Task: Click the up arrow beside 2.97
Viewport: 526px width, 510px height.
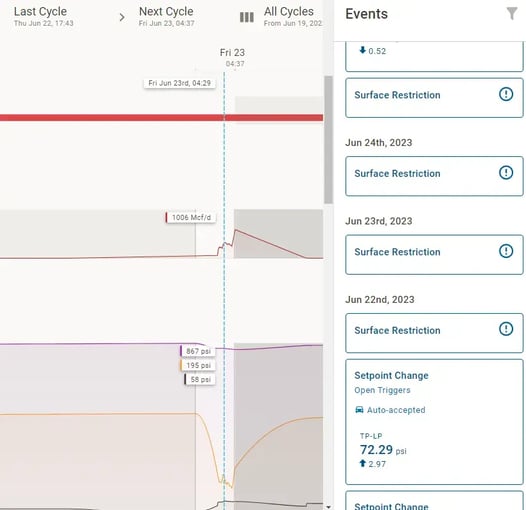Action: [x=362, y=463]
